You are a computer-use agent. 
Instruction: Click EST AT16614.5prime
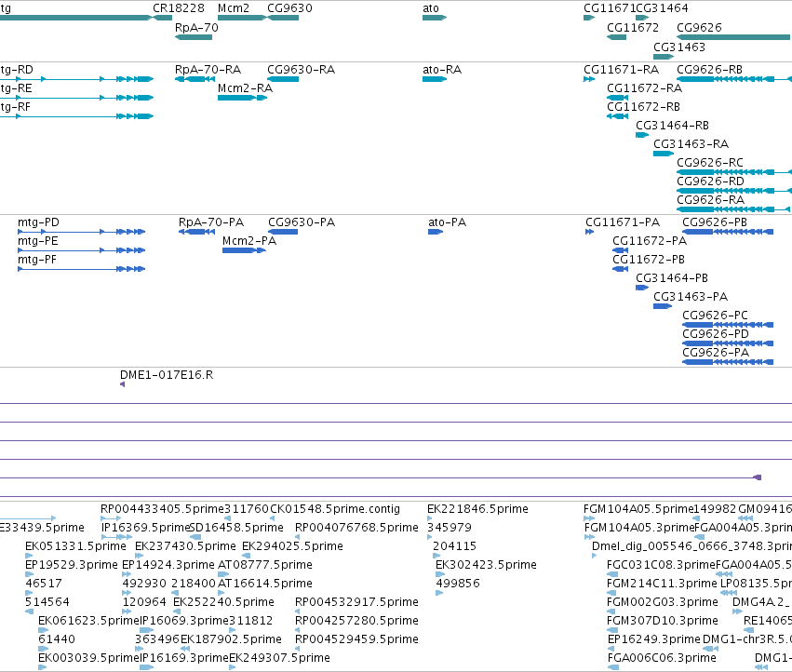point(264,584)
